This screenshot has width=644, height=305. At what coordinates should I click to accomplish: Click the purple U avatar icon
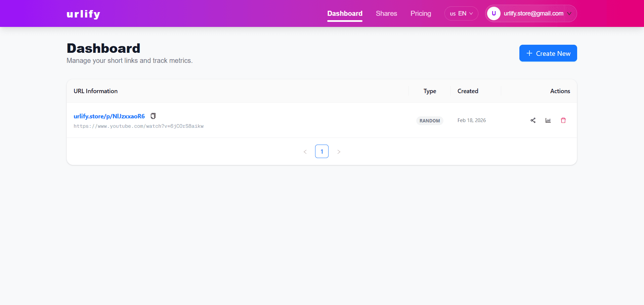493,13
